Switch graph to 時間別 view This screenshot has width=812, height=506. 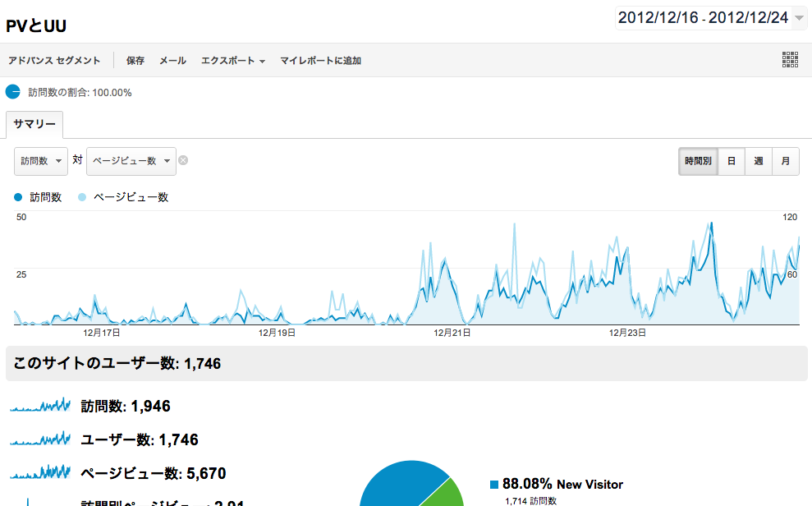pos(698,161)
